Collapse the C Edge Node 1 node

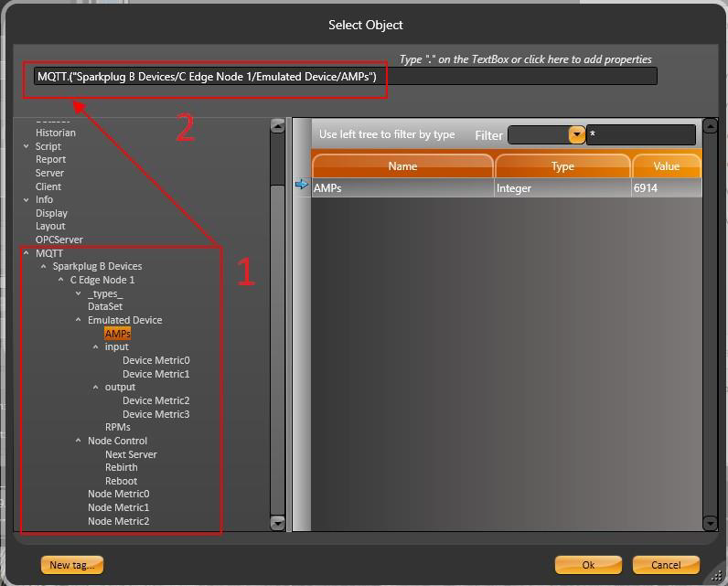[x=61, y=280]
